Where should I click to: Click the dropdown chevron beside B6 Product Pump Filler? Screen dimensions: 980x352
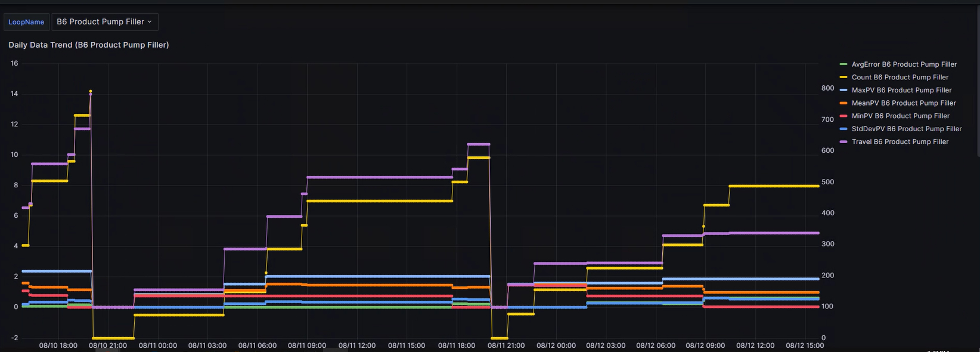tap(150, 22)
